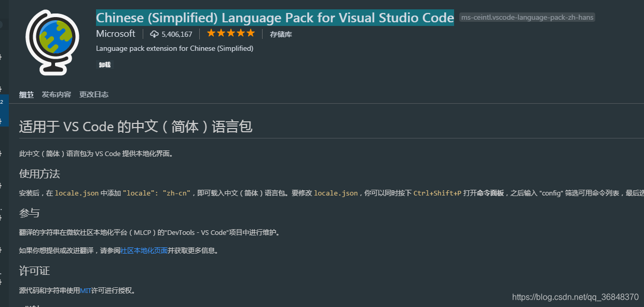Open the 更改日志 changelog tab
The image size is (644, 307).
point(94,94)
